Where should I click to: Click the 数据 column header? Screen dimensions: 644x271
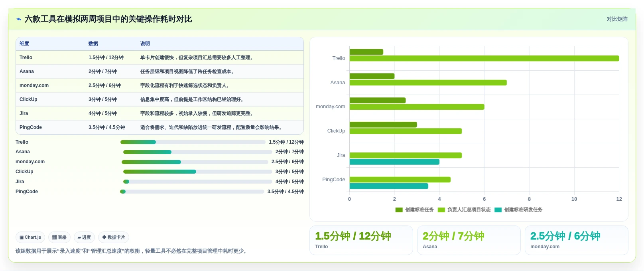click(93, 44)
